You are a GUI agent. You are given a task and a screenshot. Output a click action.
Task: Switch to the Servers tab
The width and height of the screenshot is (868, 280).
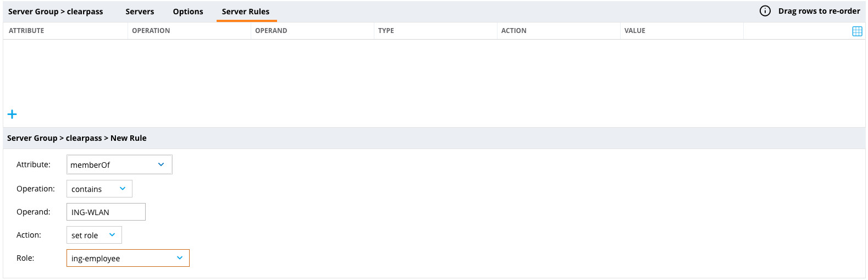point(140,12)
